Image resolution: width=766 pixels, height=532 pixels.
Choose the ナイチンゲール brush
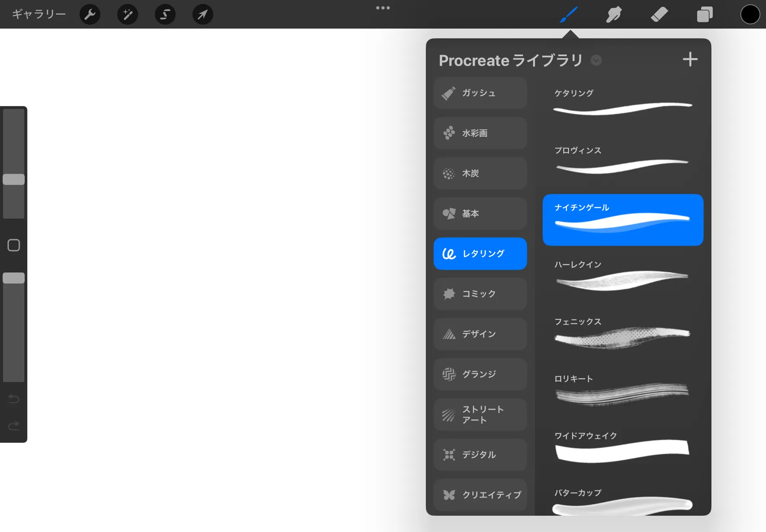point(623,220)
